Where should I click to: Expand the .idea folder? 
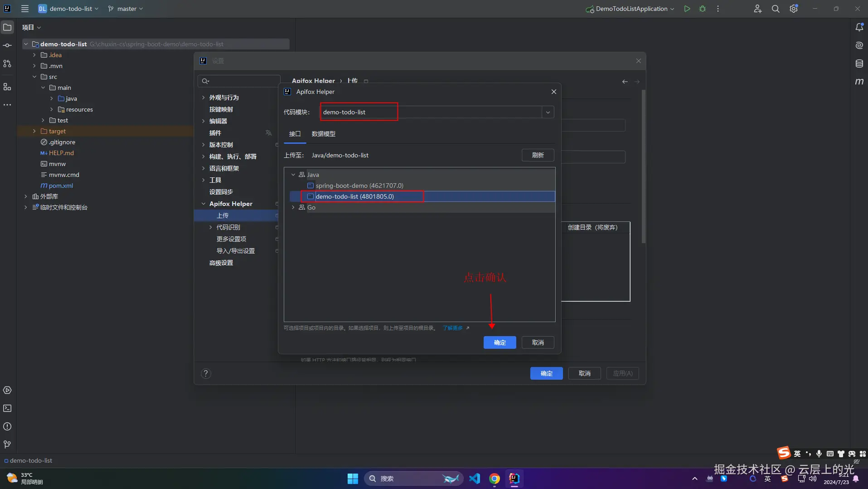tap(34, 55)
